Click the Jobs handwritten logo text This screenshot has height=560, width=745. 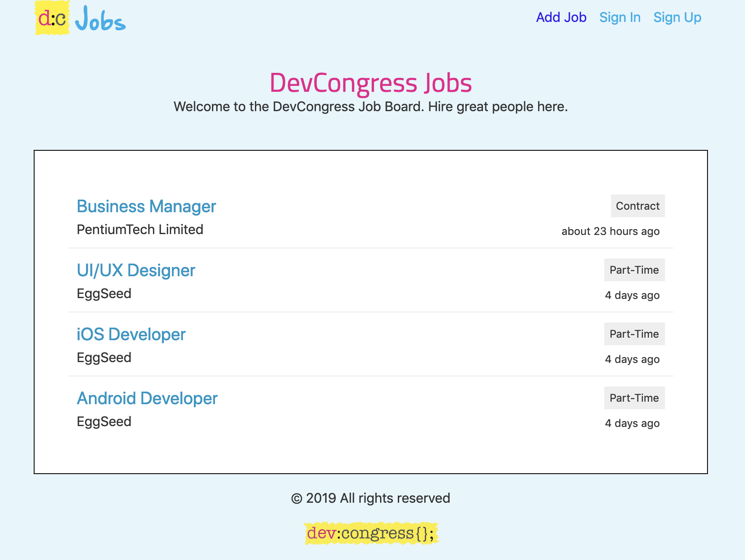tap(100, 19)
